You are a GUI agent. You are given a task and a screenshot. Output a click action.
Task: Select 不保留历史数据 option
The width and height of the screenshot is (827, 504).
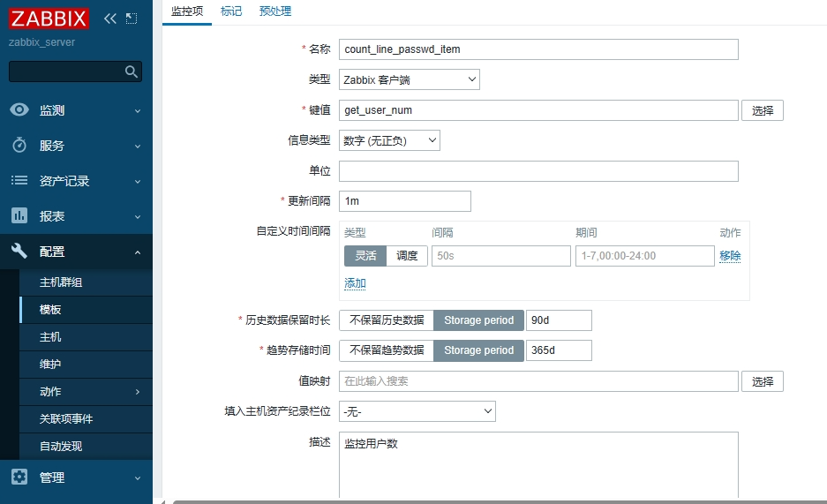386,320
